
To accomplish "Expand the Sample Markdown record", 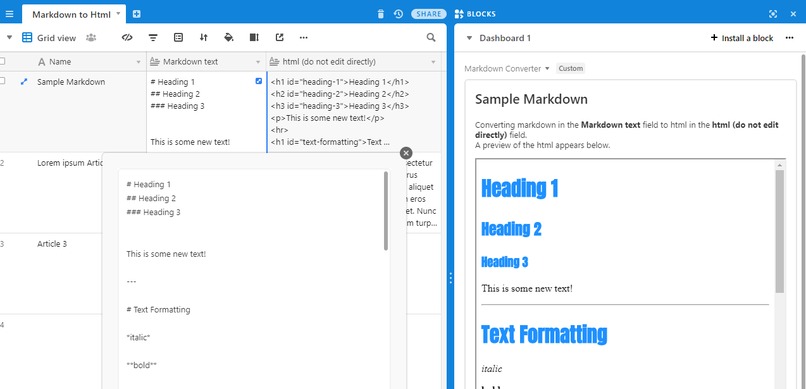I will coord(23,81).
